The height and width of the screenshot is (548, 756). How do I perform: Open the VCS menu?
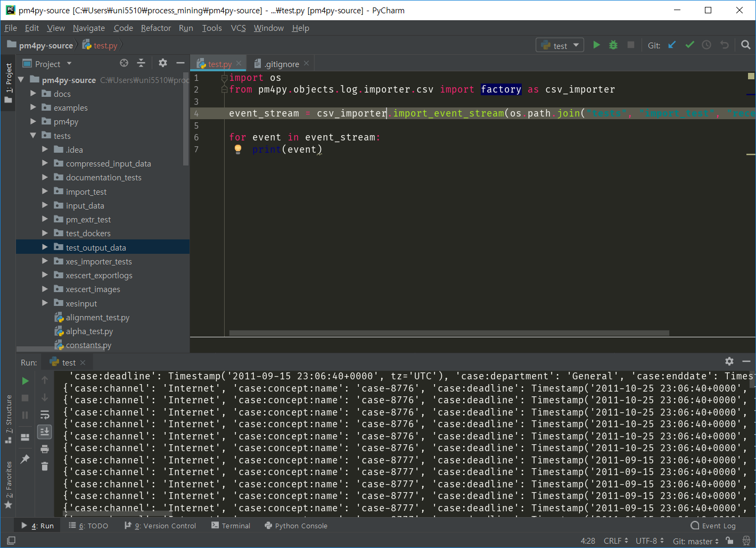[x=239, y=28]
